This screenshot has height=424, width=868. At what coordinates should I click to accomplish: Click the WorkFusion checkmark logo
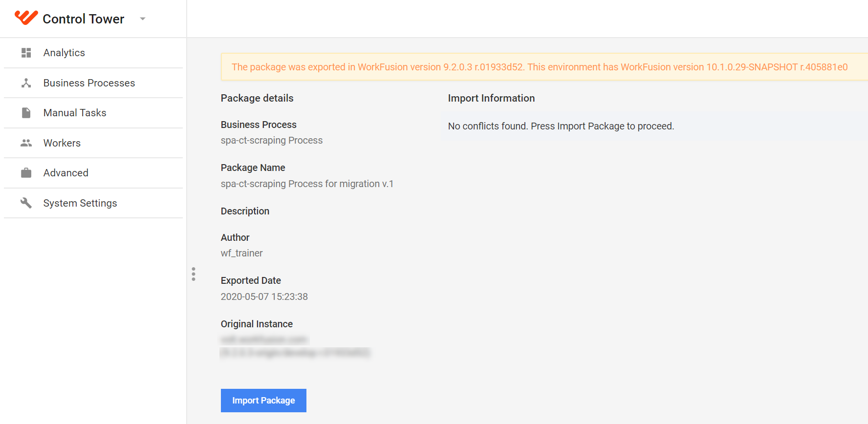(x=26, y=18)
